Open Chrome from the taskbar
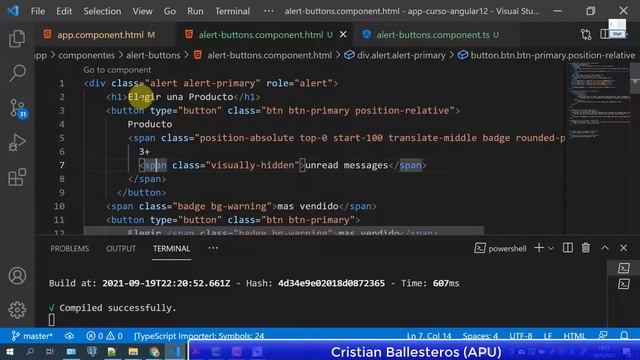The image size is (640, 360). point(154,352)
